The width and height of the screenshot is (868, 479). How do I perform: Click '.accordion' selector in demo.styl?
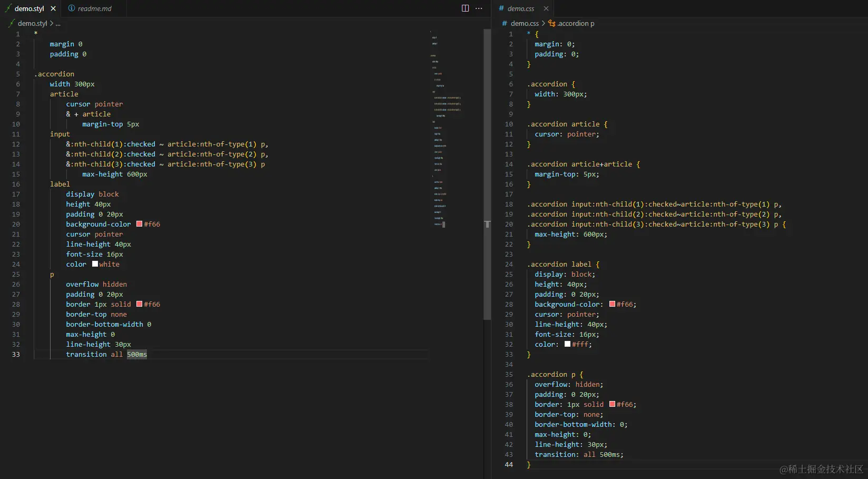[x=54, y=74]
